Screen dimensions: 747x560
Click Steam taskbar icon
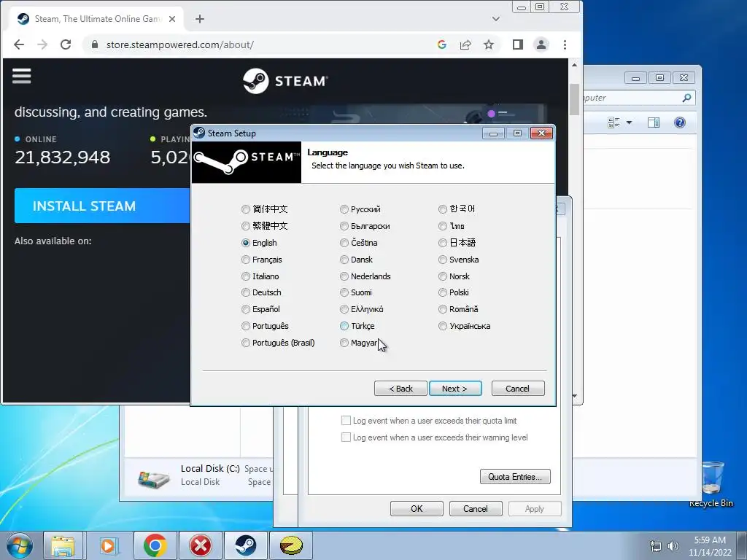point(245,545)
